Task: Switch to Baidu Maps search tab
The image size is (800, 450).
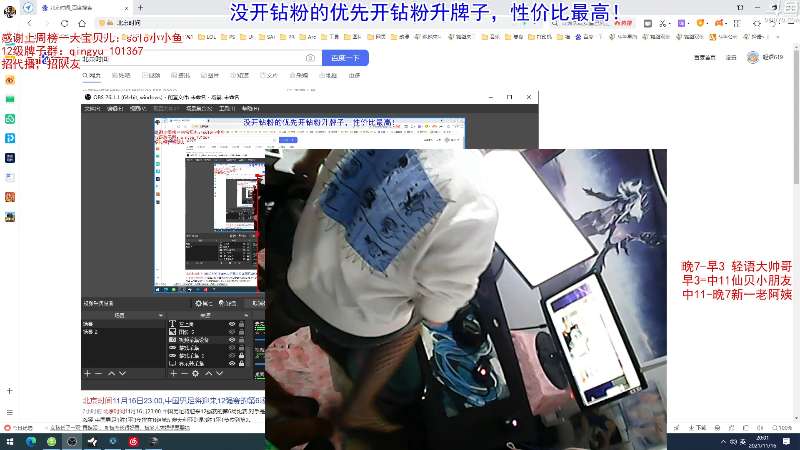Action: 328,76
